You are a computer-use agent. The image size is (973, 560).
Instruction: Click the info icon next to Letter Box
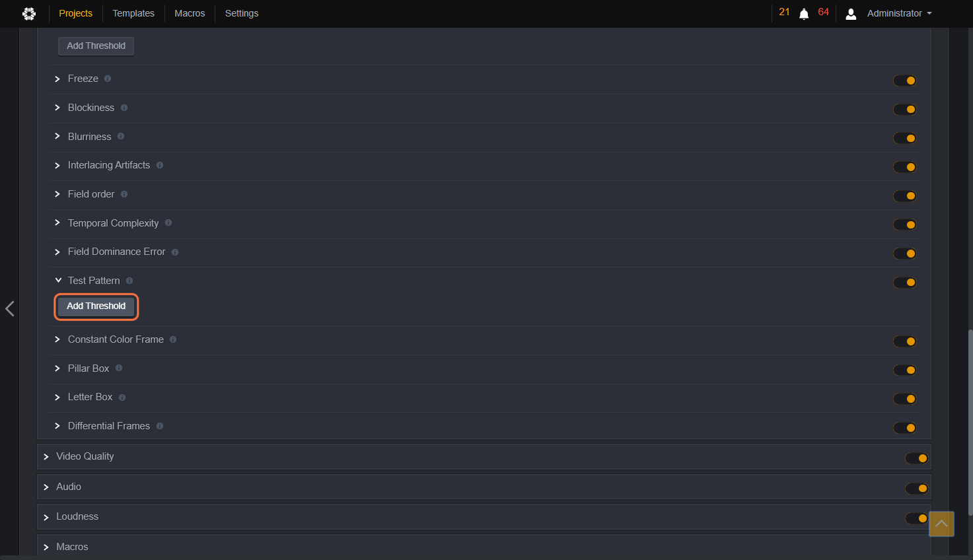coord(122,397)
